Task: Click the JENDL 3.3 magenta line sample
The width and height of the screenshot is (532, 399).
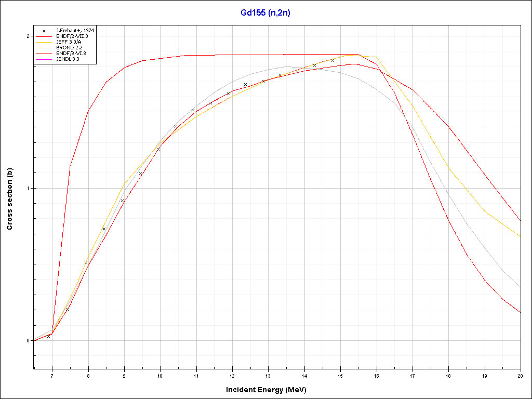Action: tap(44, 59)
